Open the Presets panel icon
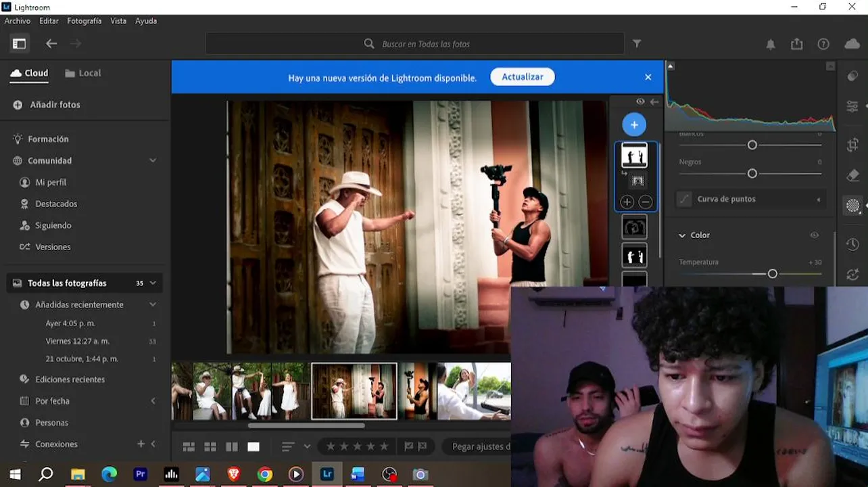 (852, 76)
